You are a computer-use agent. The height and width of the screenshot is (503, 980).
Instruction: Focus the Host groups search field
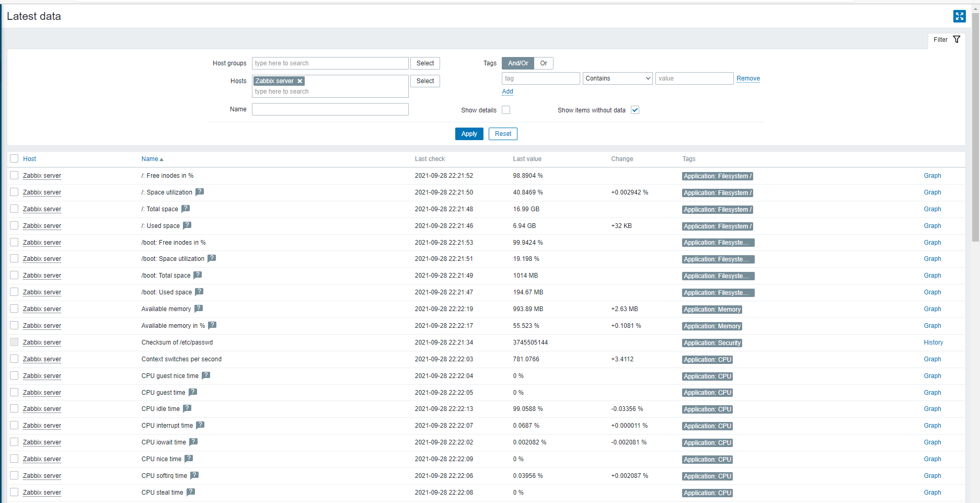[330, 63]
